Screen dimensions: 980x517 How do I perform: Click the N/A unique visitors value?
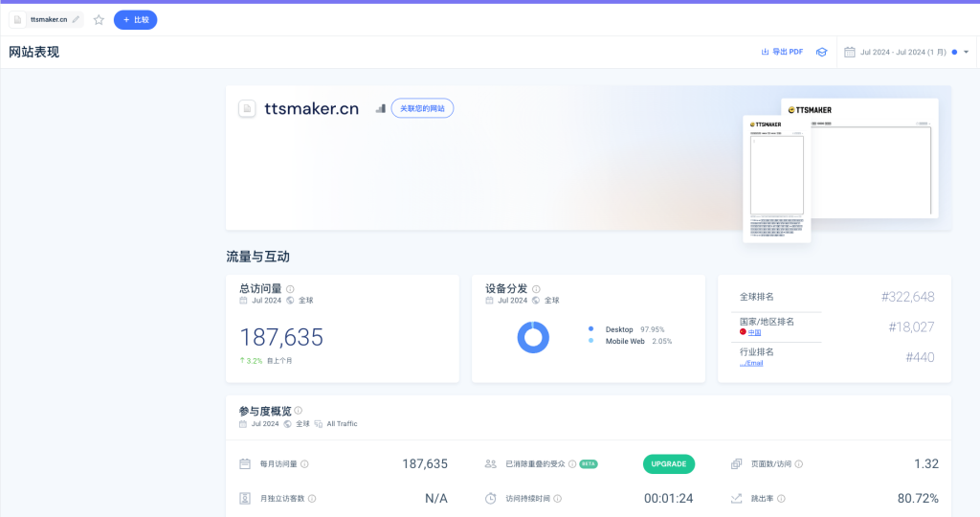click(x=436, y=498)
